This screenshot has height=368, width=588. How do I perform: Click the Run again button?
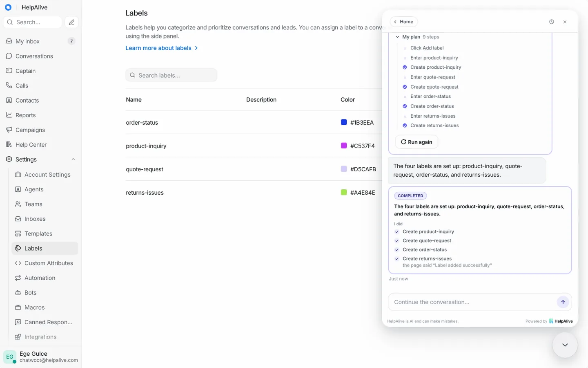(416, 142)
